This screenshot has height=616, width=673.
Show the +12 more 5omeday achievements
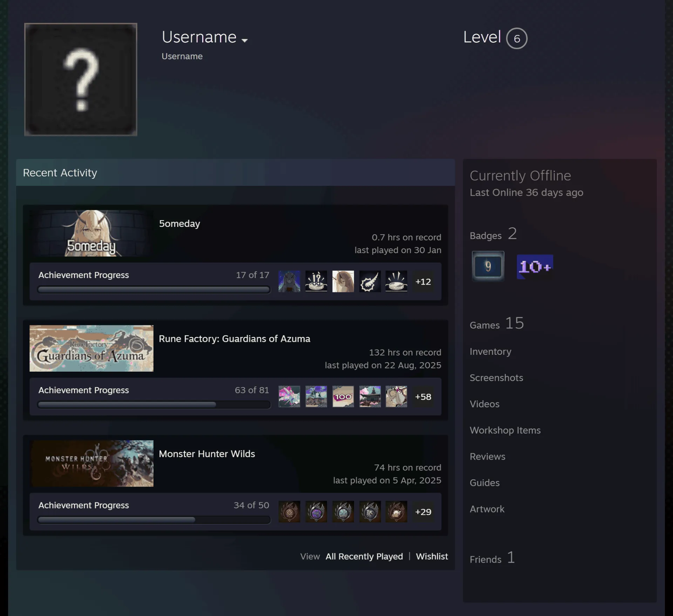423,282
